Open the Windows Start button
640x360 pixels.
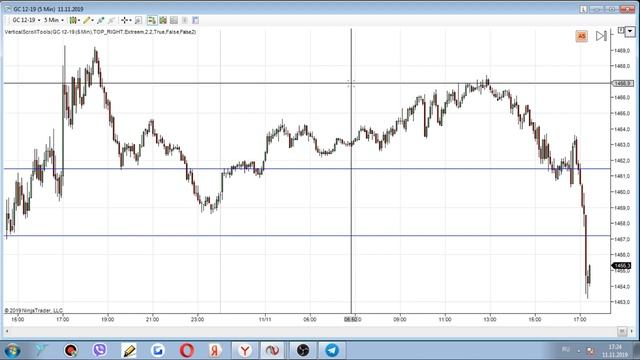pyautogui.click(x=12, y=350)
